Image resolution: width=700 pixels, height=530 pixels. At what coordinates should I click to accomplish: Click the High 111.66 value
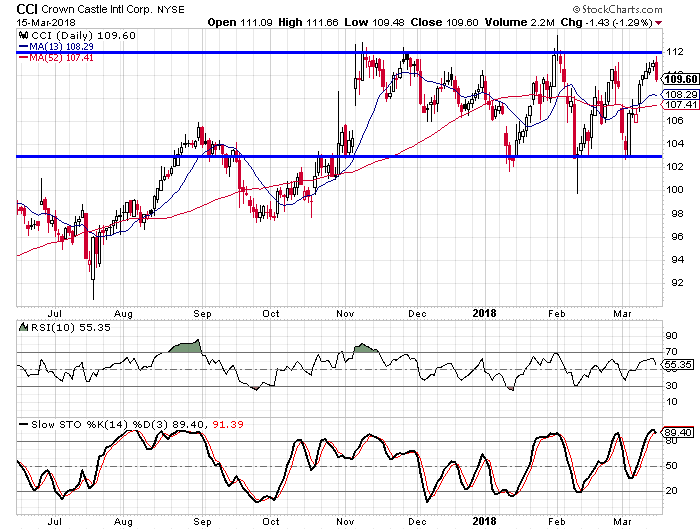click(x=308, y=22)
